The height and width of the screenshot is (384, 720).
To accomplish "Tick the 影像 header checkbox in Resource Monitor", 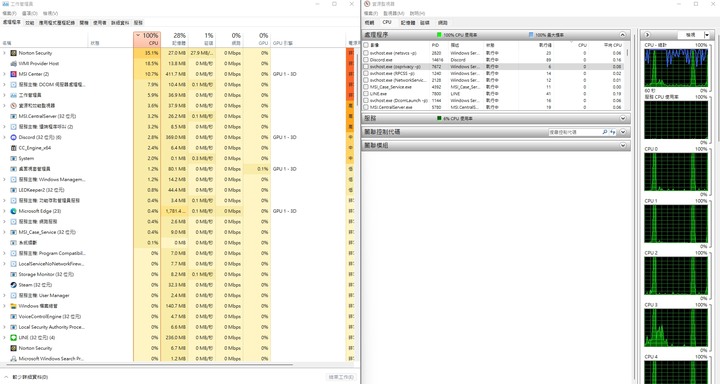I will pos(366,45).
